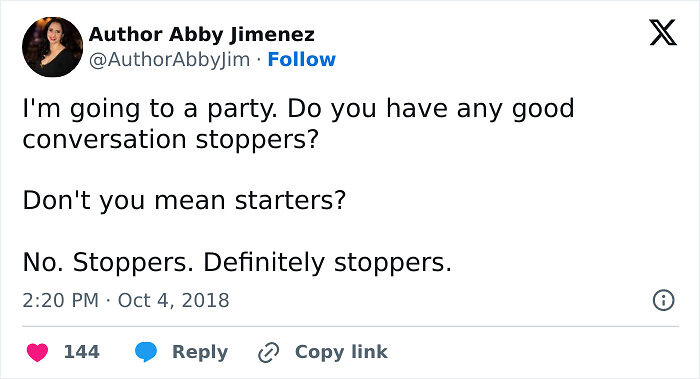Click the Oct 4, 2018 date
The height and width of the screenshot is (379, 700).
pos(174,300)
